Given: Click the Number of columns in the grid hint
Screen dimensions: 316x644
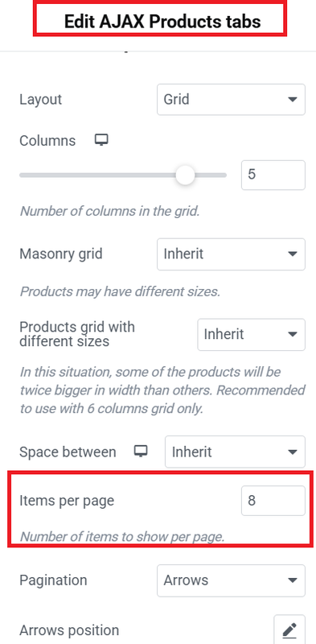Looking at the screenshot, I should tap(109, 211).
